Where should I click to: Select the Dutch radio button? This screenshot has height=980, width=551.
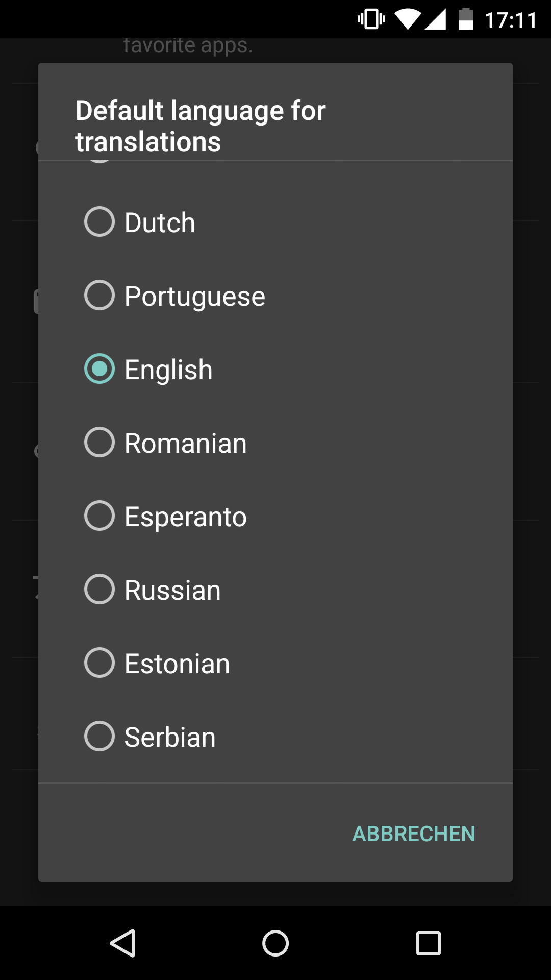(99, 222)
